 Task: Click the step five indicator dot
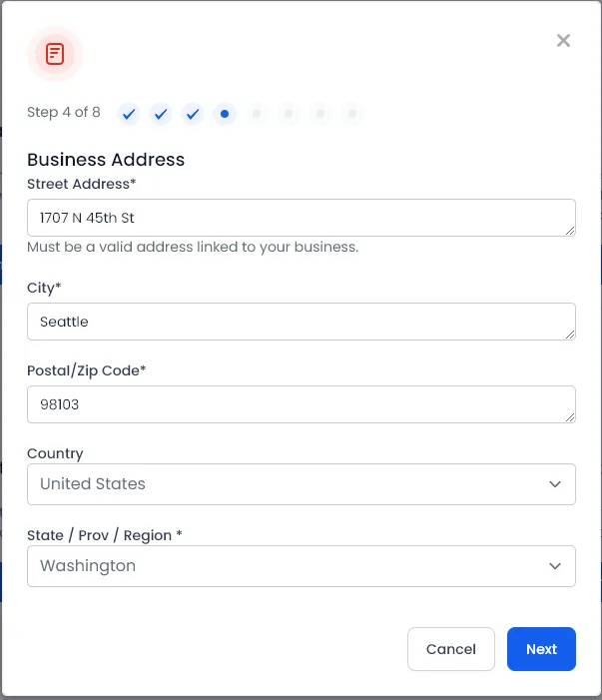tap(257, 114)
